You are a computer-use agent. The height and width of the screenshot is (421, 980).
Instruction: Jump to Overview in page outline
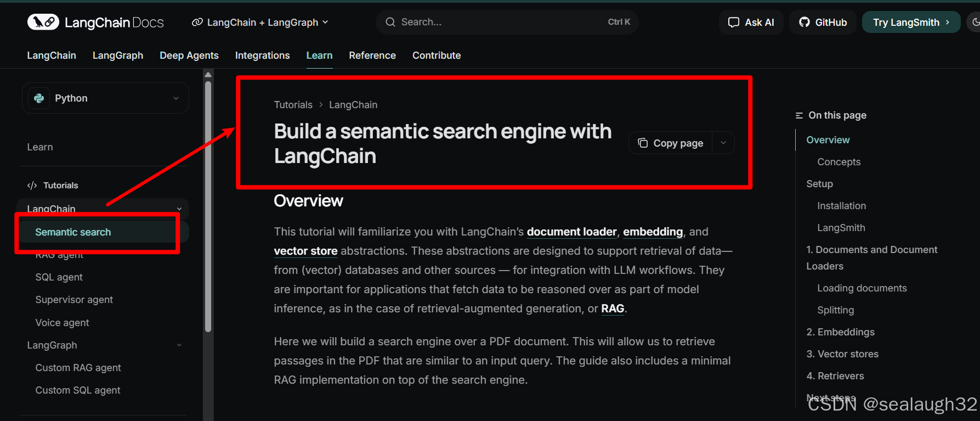coord(828,140)
